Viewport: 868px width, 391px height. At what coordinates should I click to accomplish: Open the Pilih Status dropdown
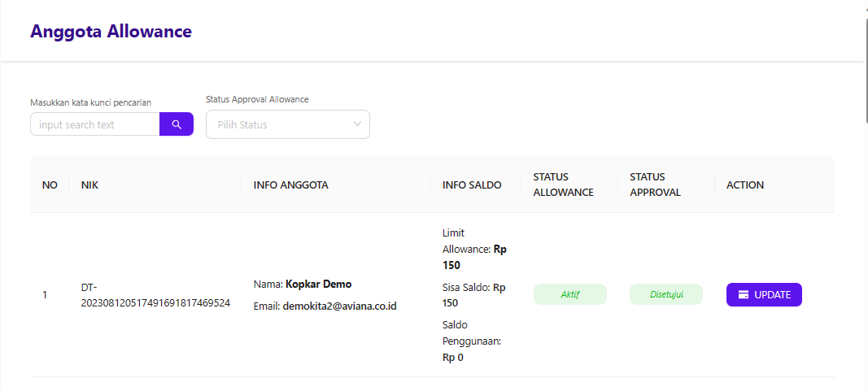288,124
